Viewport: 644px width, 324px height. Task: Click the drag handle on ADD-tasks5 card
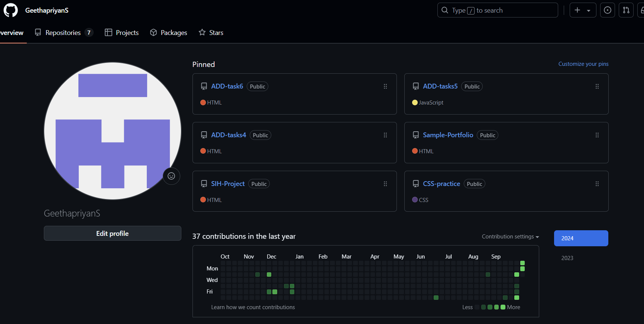tap(597, 86)
